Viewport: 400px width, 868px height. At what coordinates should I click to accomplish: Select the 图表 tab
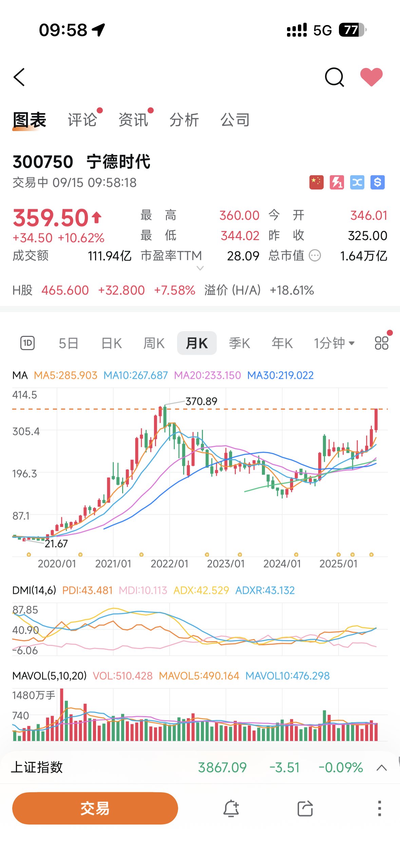click(30, 120)
